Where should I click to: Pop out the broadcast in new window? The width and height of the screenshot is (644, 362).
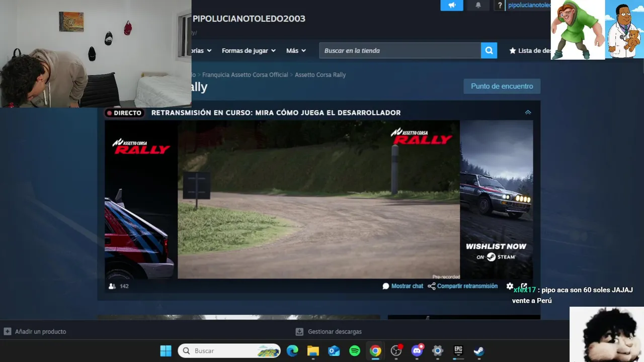524,286
